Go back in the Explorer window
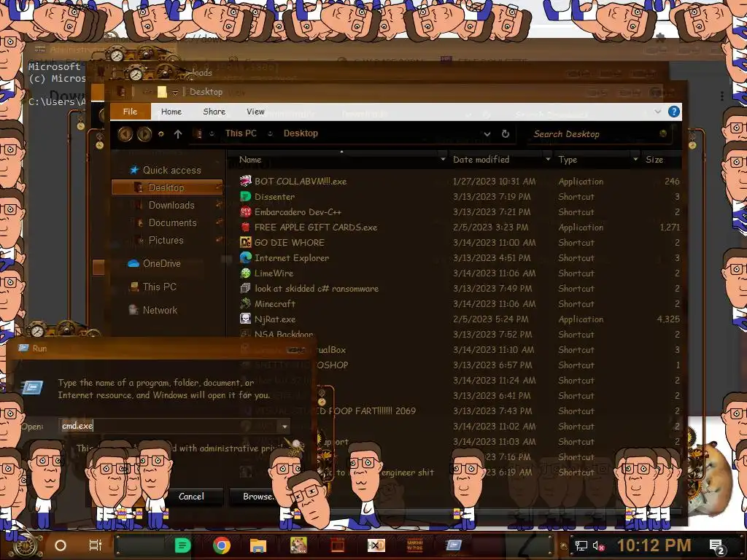The image size is (747, 560). [125, 134]
